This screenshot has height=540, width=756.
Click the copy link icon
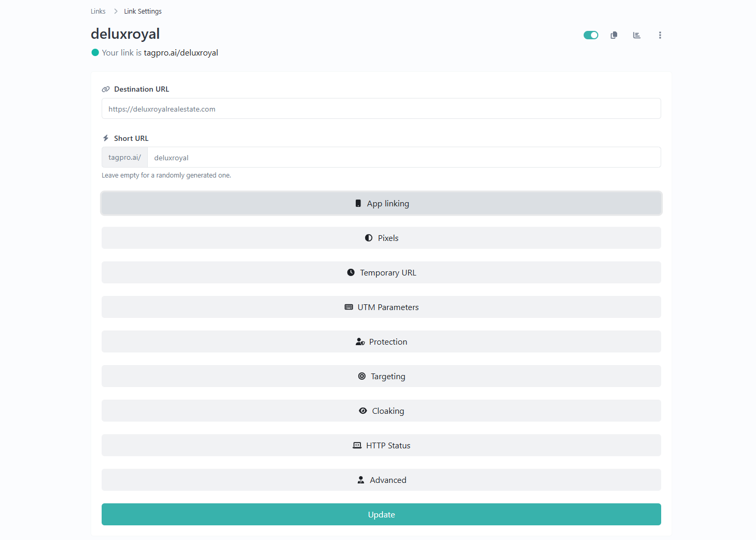(x=614, y=35)
